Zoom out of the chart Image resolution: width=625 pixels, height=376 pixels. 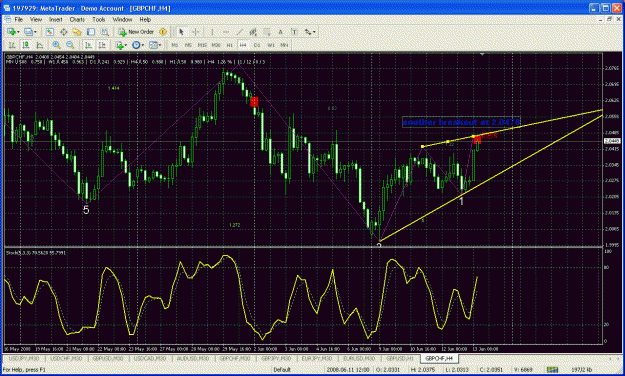pyautogui.click(x=70, y=45)
